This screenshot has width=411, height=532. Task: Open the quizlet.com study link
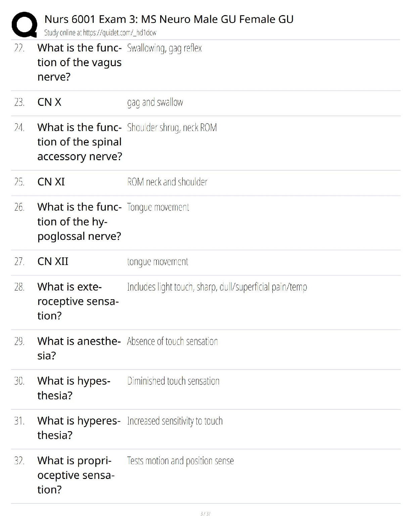[100, 33]
